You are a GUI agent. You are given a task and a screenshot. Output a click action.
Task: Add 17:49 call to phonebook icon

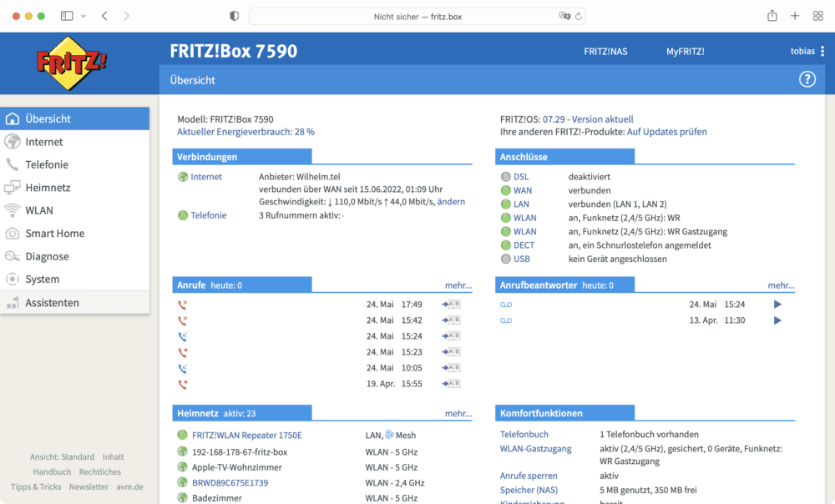[451, 305]
